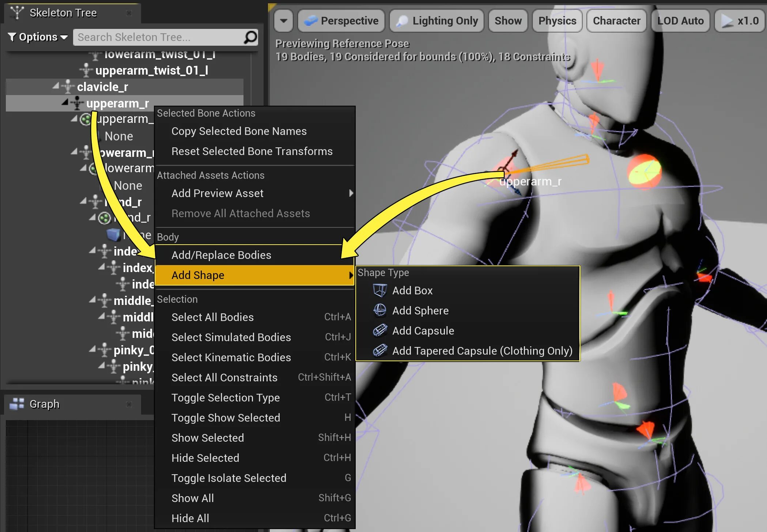This screenshot has height=532, width=767.
Task: Toggle Lighting Only viewport mode
Action: [437, 21]
